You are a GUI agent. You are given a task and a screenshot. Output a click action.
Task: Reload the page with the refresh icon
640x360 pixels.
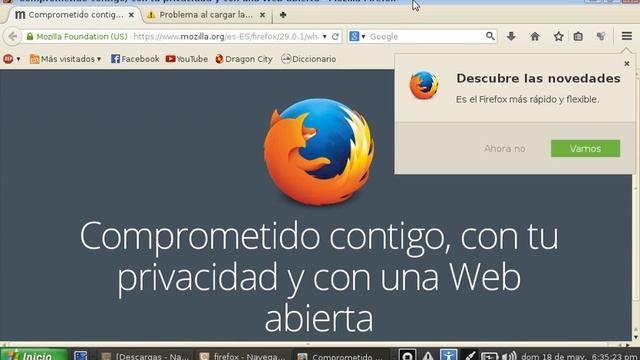[x=335, y=36]
